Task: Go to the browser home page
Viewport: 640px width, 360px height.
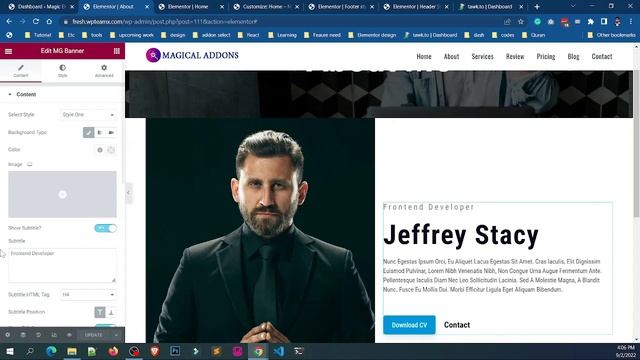Action: pyautogui.click(x=49, y=22)
